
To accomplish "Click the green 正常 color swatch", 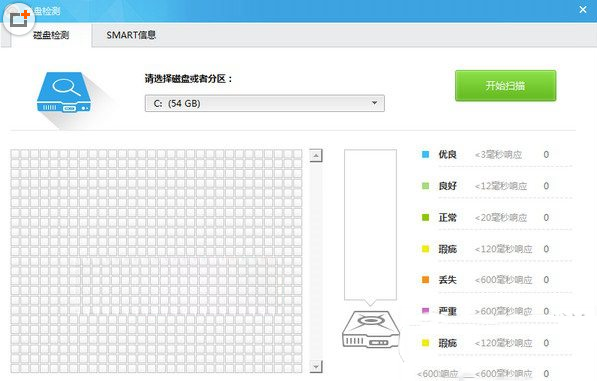I will 426,217.
